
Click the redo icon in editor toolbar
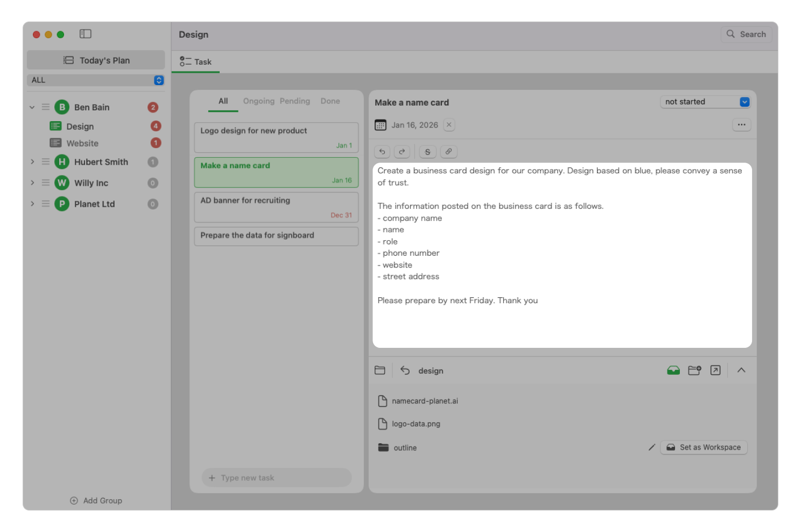pyautogui.click(x=402, y=152)
